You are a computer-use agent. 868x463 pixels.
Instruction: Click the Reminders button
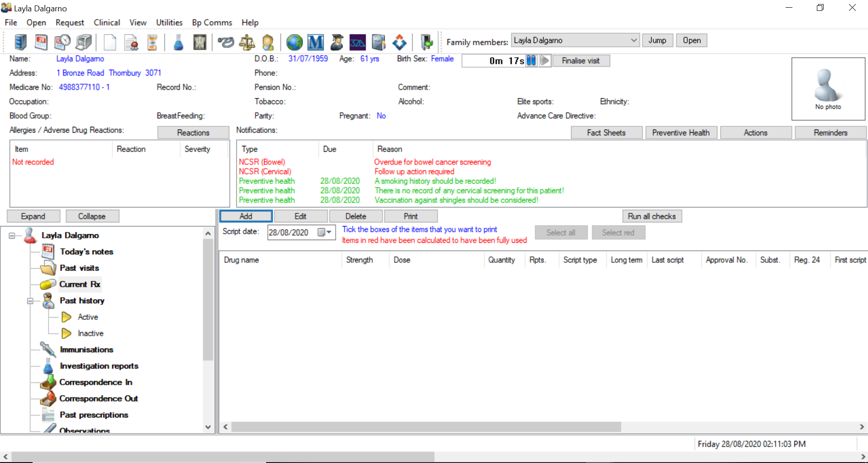coord(830,132)
